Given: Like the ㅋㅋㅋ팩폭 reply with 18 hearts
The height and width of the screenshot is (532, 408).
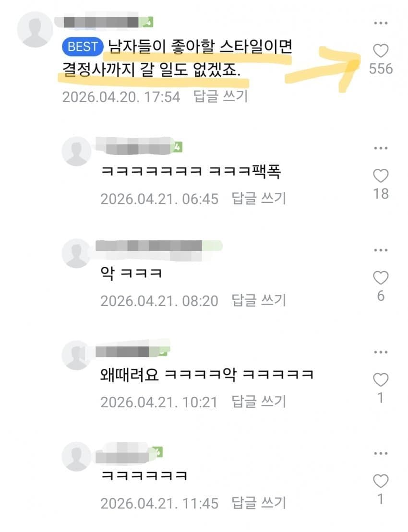Looking at the screenshot, I should 381,176.
